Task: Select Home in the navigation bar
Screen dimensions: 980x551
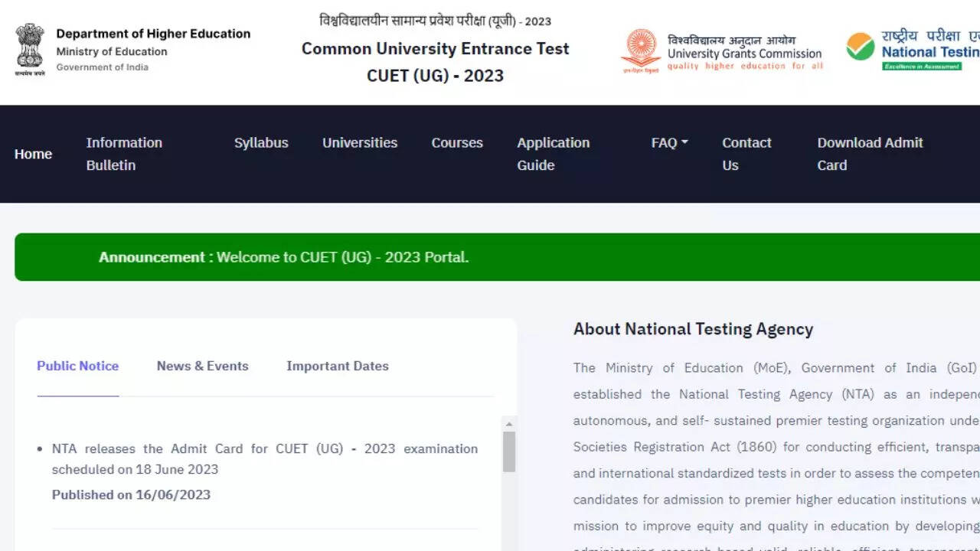Action: point(33,154)
